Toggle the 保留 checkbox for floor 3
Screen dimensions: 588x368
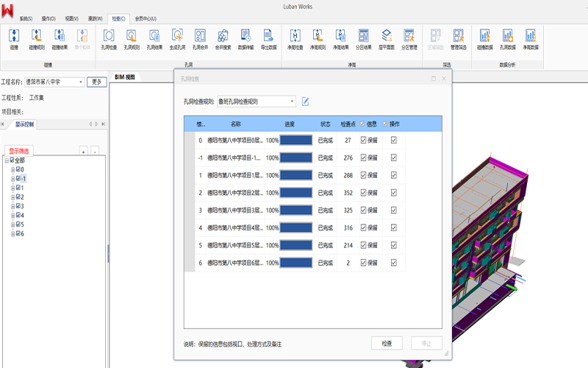tap(363, 210)
